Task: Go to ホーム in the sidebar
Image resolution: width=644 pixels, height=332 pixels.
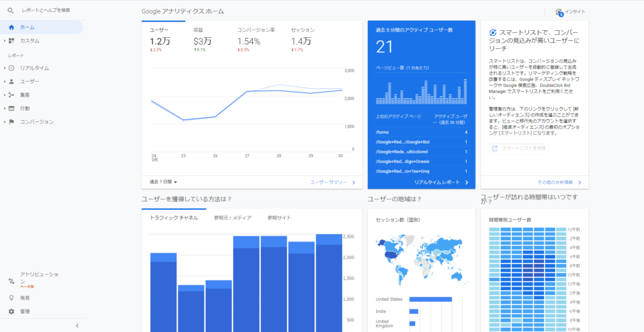Action: point(42,28)
